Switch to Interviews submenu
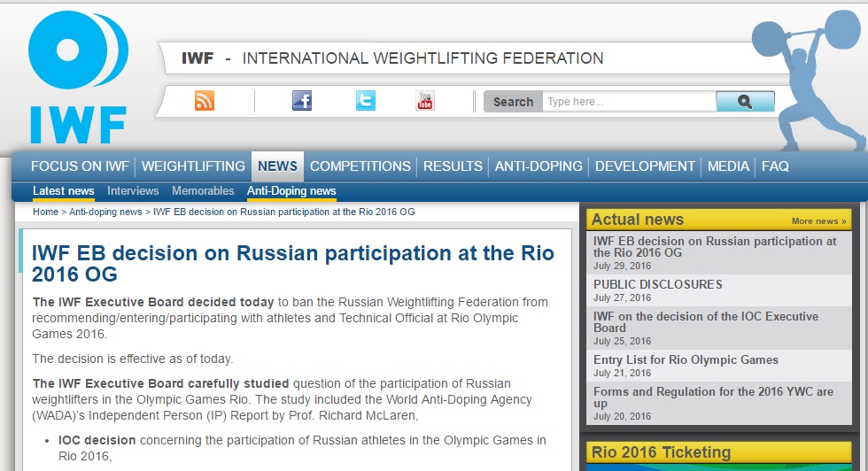This screenshot has width=868, height=471. click(133, 191)
